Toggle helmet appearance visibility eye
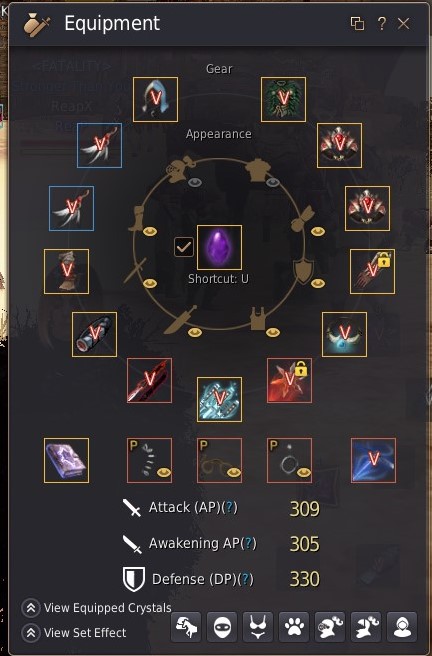 194,182
